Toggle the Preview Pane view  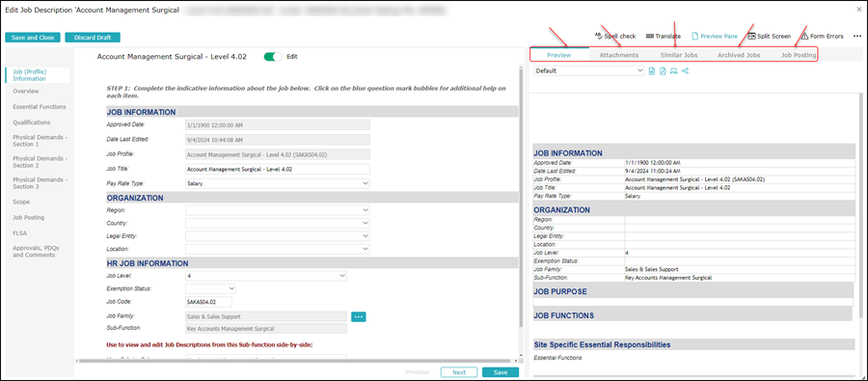click(715, 36)
